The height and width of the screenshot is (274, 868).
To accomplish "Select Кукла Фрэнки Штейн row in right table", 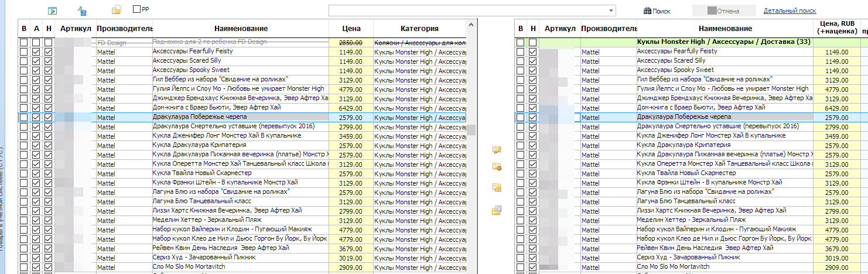I will point(709,183).
